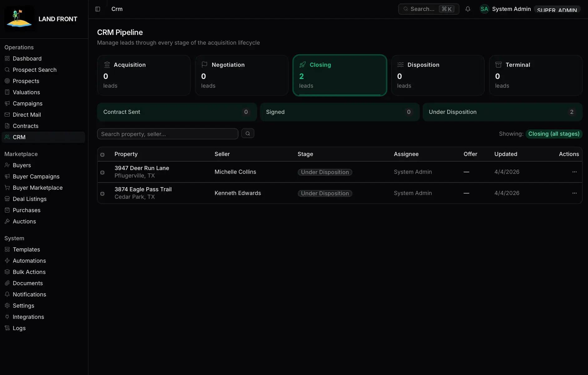Check the 3874 Eagle Pass Trail row checkbox
Viewport: 588px width, 375px height.
pos(102,194)
